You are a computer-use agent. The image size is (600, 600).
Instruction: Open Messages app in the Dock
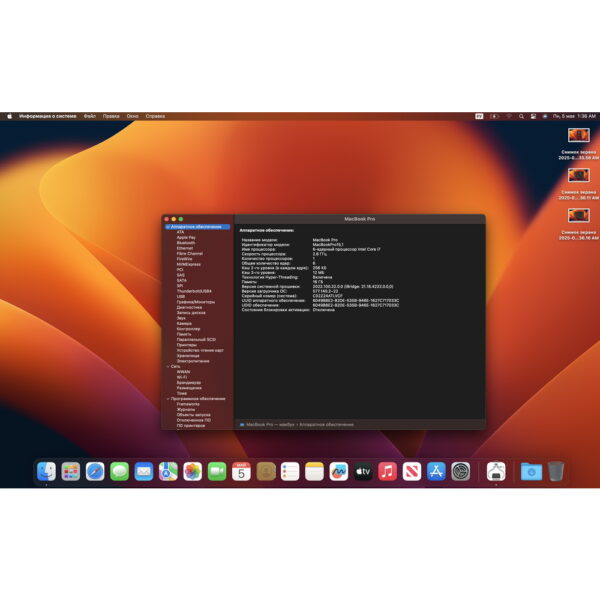point(119,471)
